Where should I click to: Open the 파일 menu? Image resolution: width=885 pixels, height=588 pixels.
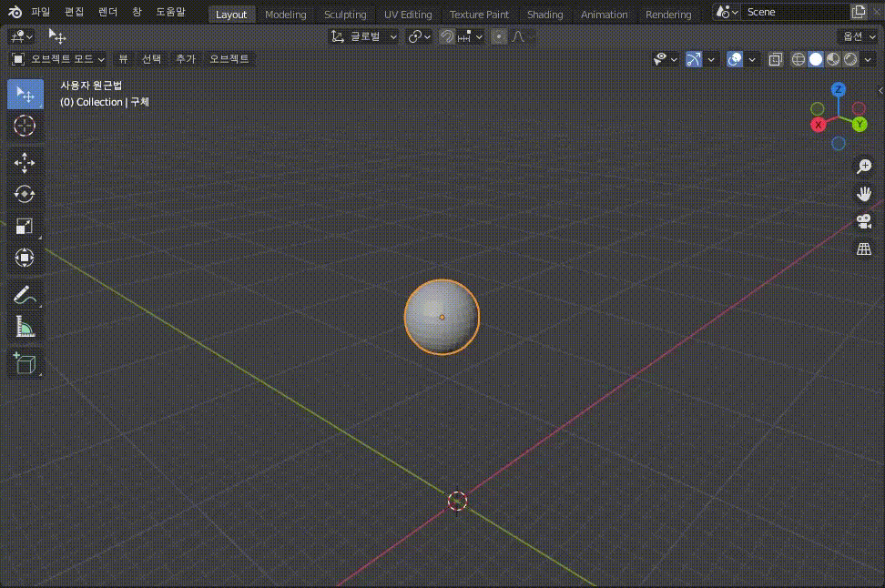pos(41,12)
